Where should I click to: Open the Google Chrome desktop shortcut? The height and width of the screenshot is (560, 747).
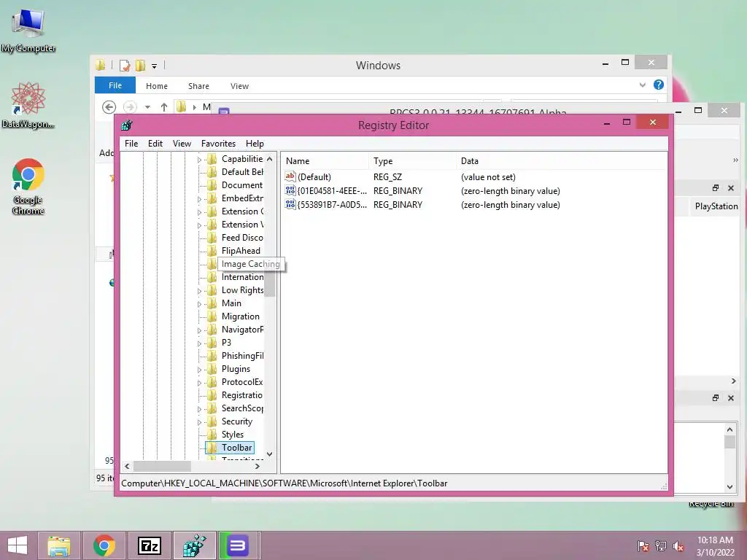pyautogui.click(x=28, y=186)
